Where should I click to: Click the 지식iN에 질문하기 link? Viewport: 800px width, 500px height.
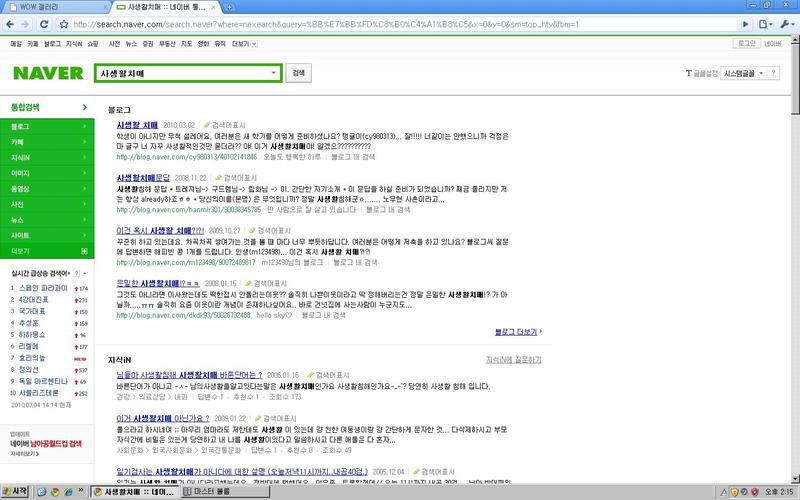(513, 360)
